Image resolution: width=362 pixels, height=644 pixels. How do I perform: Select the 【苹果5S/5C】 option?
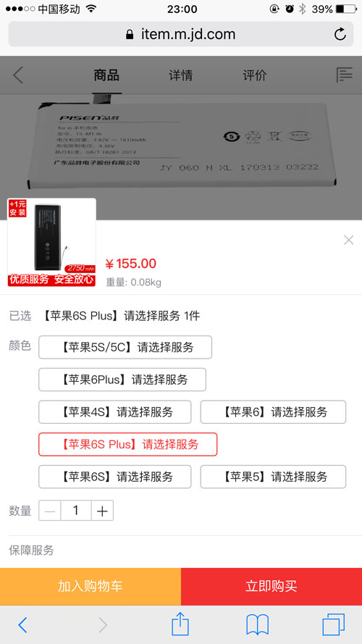pos(125,347)
